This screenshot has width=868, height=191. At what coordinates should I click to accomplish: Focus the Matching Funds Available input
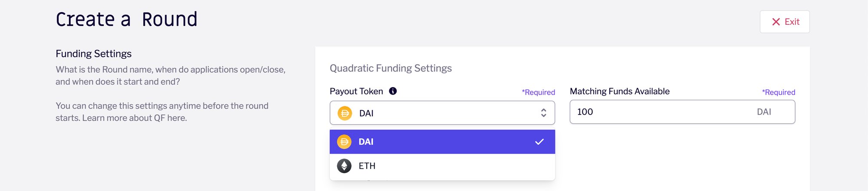pyautogui.click(x=682, y=112)
